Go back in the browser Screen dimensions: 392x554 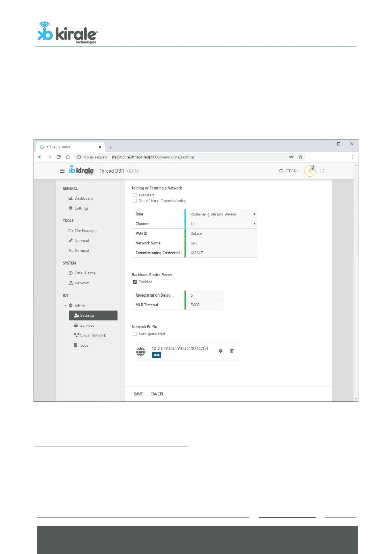[x=40, y=157]
